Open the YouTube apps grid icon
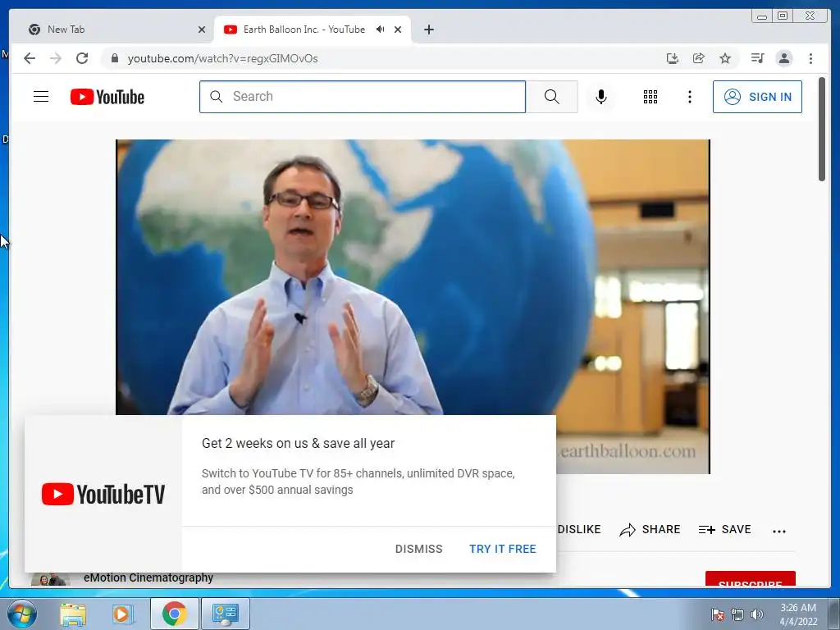 pos(651,97)
